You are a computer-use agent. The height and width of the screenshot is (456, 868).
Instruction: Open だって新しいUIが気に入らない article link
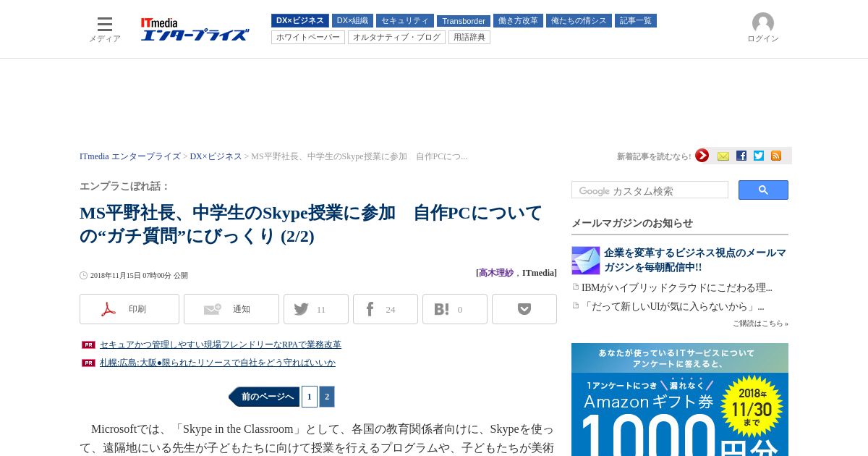(x=673, y=306)
